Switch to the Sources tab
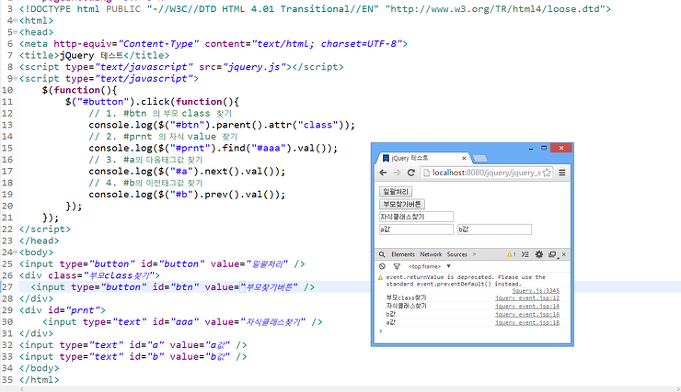 click(x=457, y=254)
